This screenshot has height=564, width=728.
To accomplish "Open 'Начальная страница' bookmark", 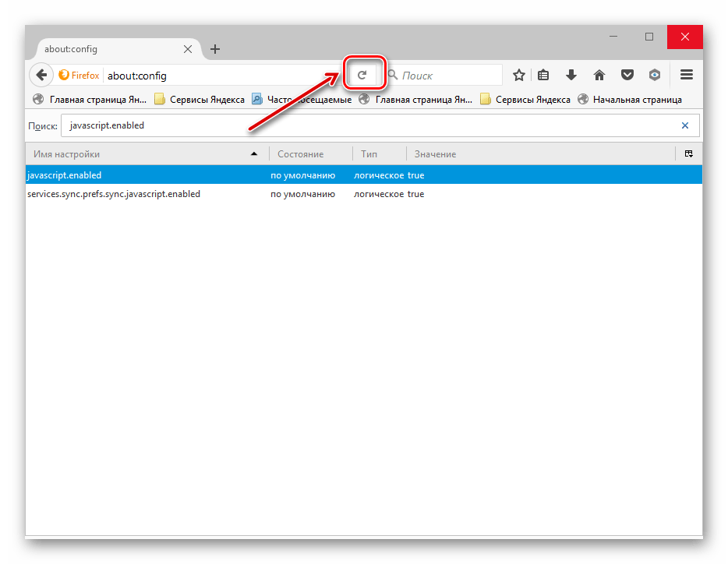I will tap(636, 100).
